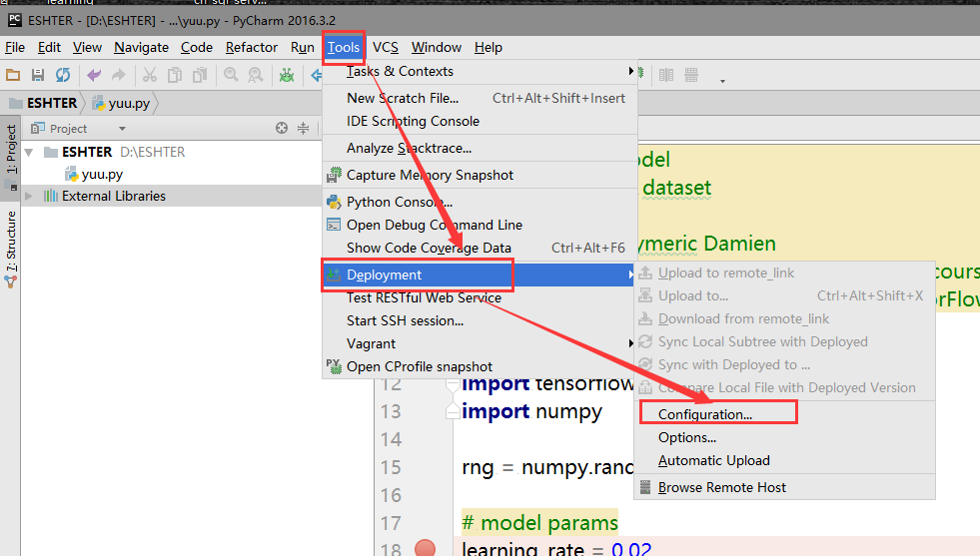Viewport: 980px width, 556px height.
Task: Click the Open folder toolbar icon
Action: point(13,76)
